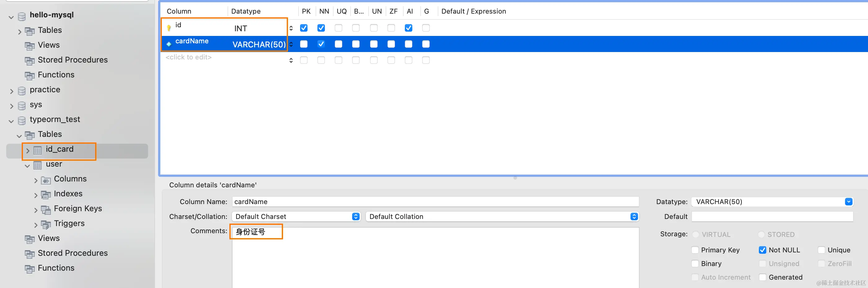Open the Datatype VARCHAR(50) dropdown
868x288 pixels.
pos(772,202)
